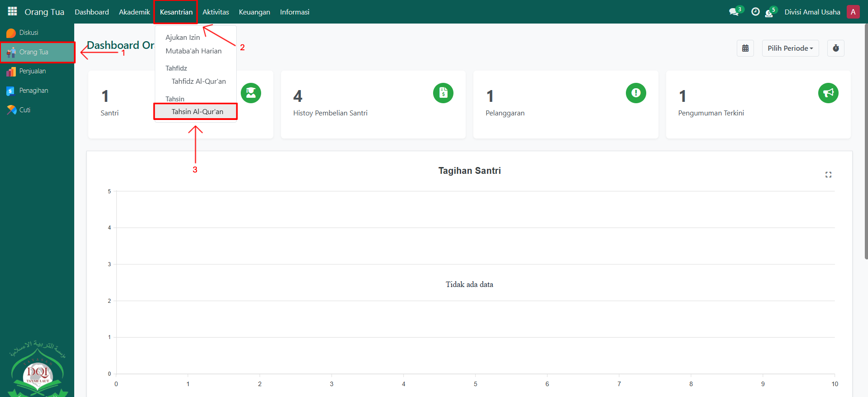Open the calendar icon button

click(745, 48)
